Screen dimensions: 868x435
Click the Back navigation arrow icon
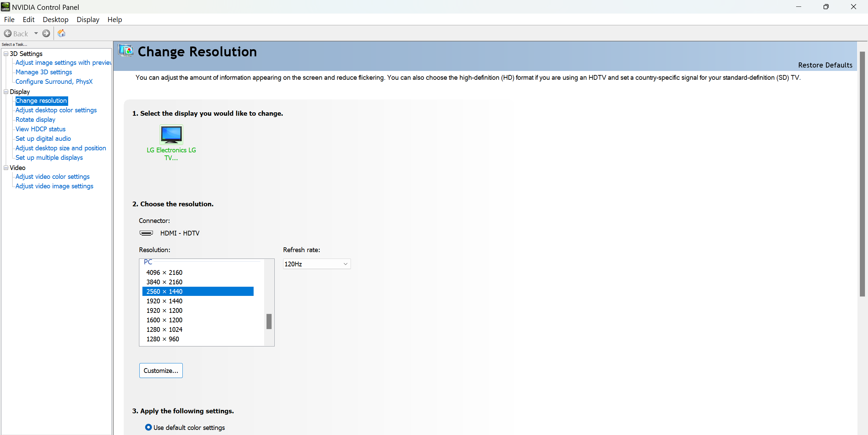[x=8, y=33]
